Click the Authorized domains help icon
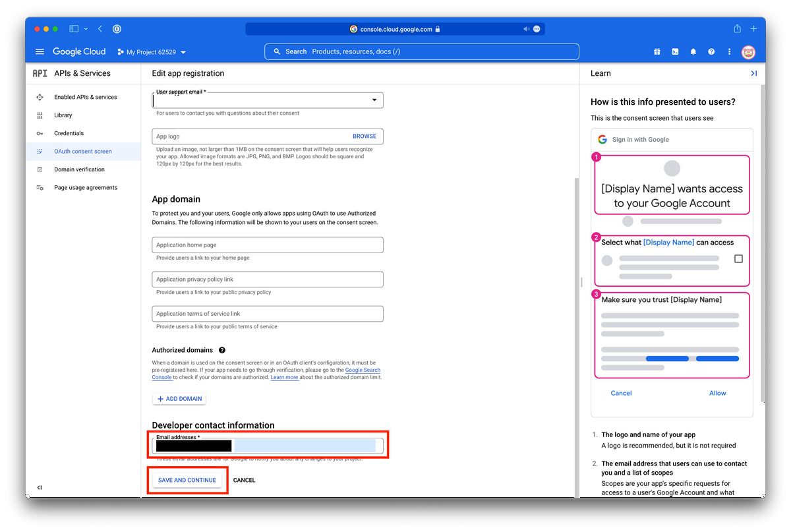Screen dimensions: 791x532 (x=222, y=350)
